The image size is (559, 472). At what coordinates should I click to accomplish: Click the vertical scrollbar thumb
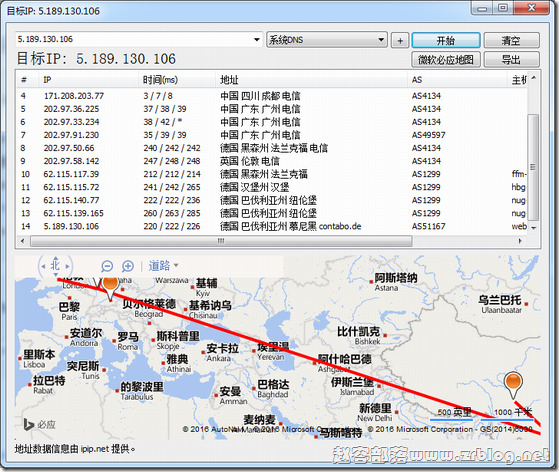pyautogui.click(x=533, y=167)
